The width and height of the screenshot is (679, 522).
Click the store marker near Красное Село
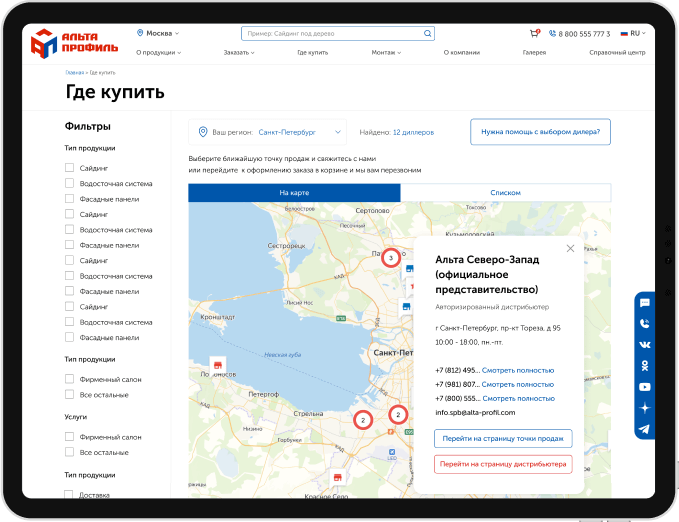pos(338,477)
